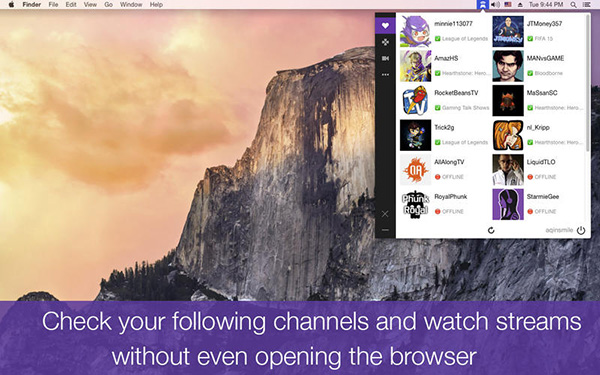Click the channel list scrollbar
The image size is (600, 375).
[588, 80]
